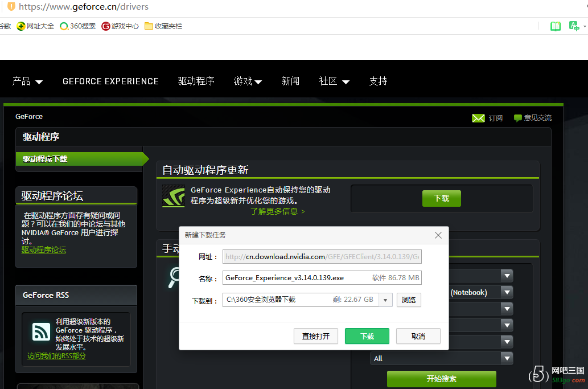
Task: Click the 软件 86.78 MB file size text
Action: pyautogui.click(x=396, y=278)
